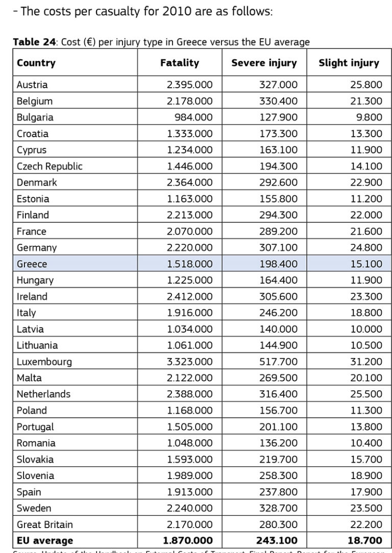
Task: Select Ireland's fatality value 2.412.000
Action: click(x=189, y=296)
